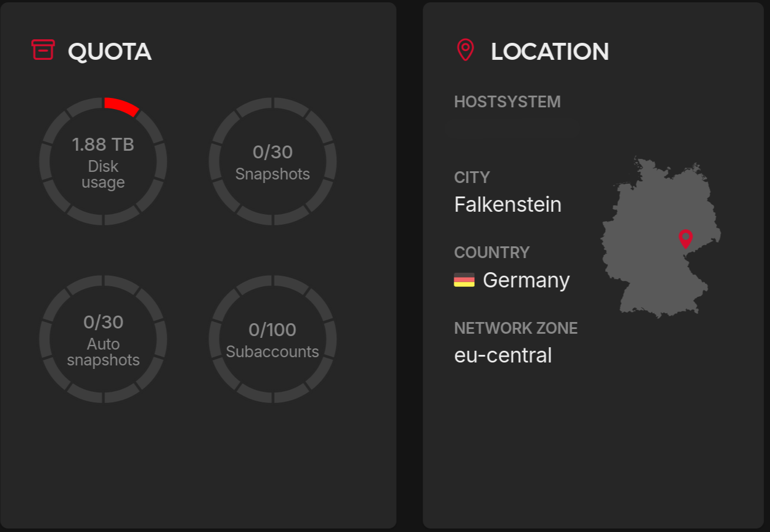Screen dimensions: 770x532
Task: Click the Falkenstein city value
Action: [x=508, y=205]
